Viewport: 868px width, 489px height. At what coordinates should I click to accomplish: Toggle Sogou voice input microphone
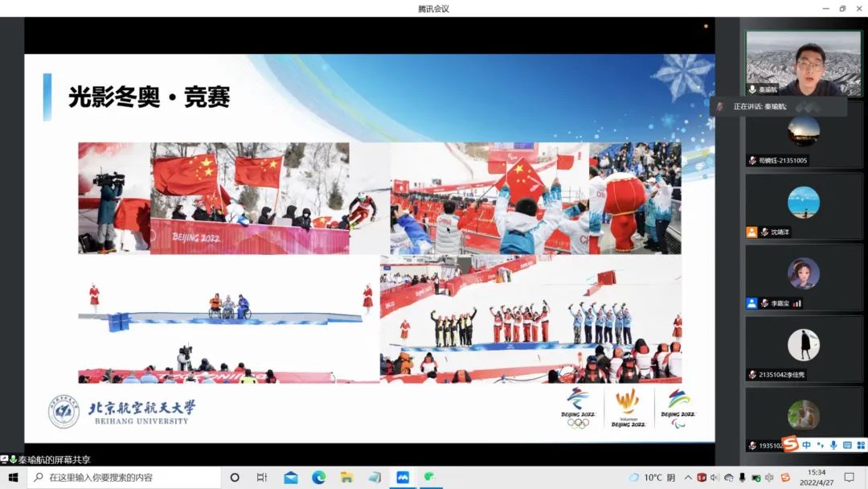[x=833, y=444]
